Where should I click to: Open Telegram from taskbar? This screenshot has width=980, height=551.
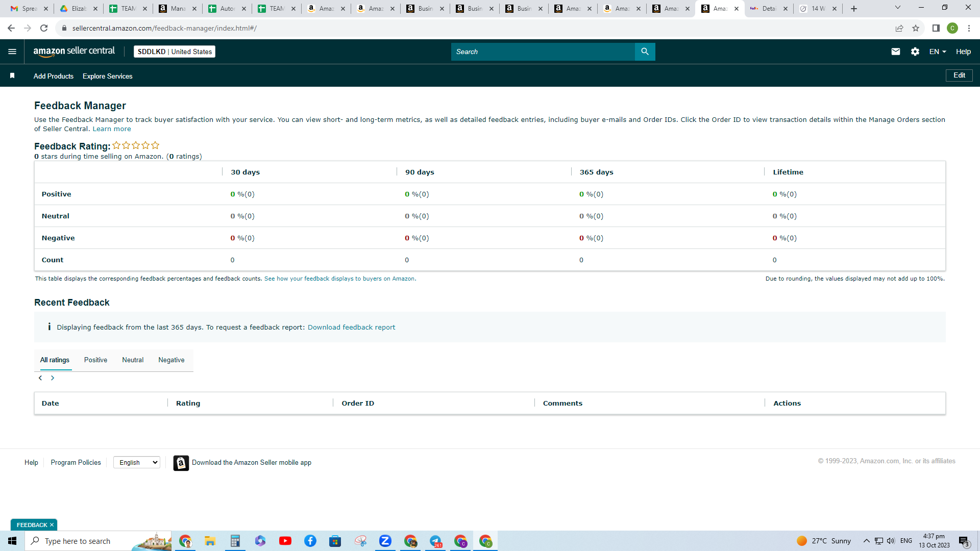[x=435, y=541]
